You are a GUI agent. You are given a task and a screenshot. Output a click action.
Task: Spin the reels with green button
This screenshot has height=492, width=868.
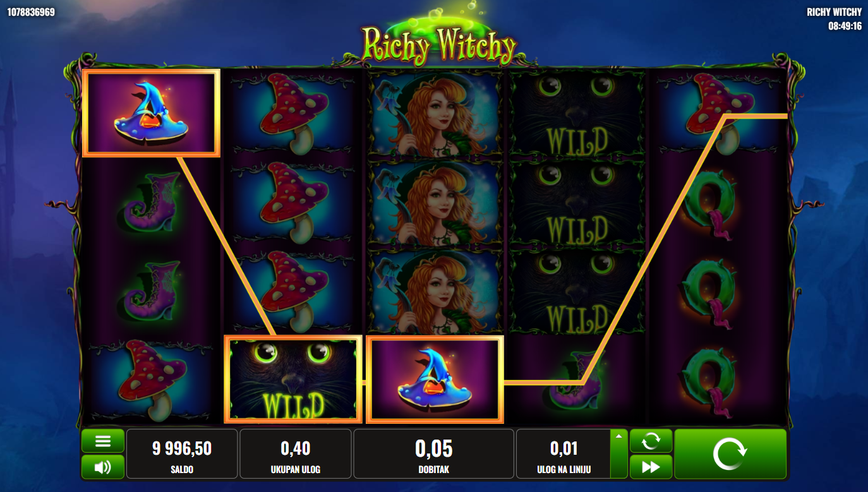[x=730, y=454]
